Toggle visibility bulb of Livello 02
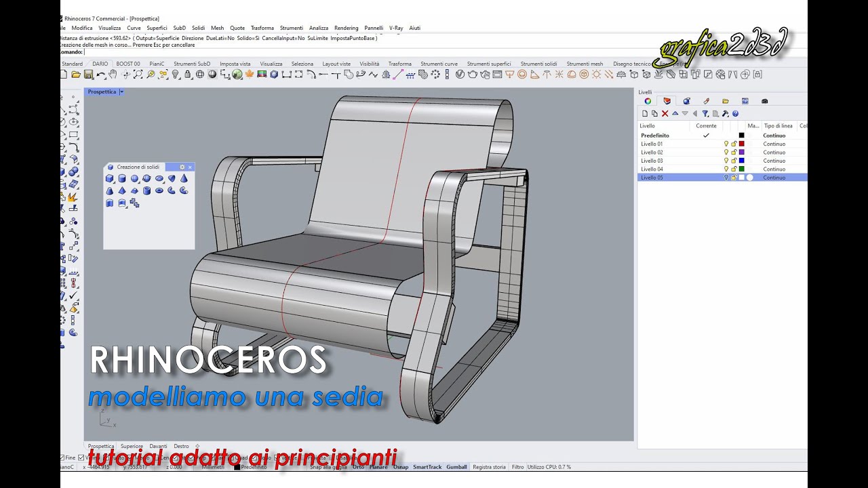The image size is (868, 488). coord(726,152)
